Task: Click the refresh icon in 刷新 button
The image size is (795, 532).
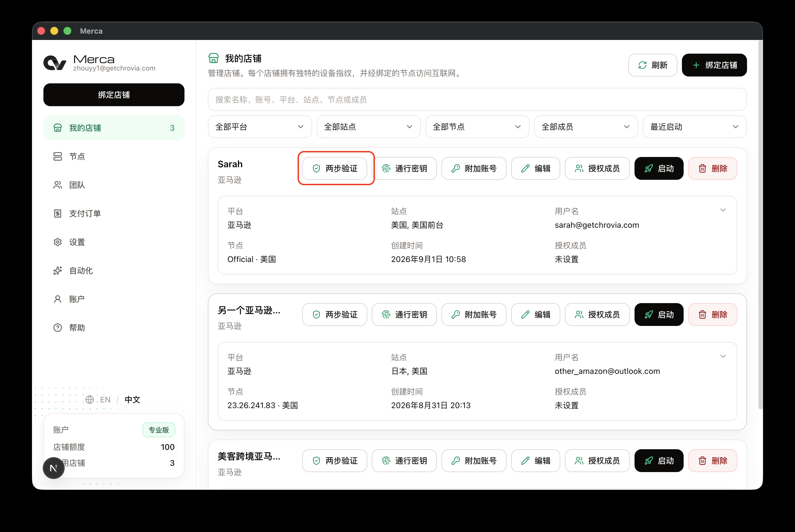Action: click(642, 65)
